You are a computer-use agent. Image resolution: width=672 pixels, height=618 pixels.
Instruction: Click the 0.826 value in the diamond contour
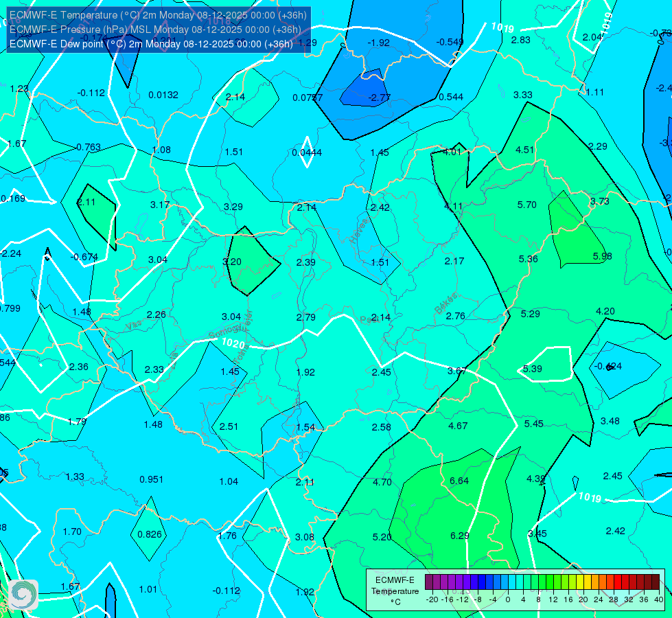150,534
